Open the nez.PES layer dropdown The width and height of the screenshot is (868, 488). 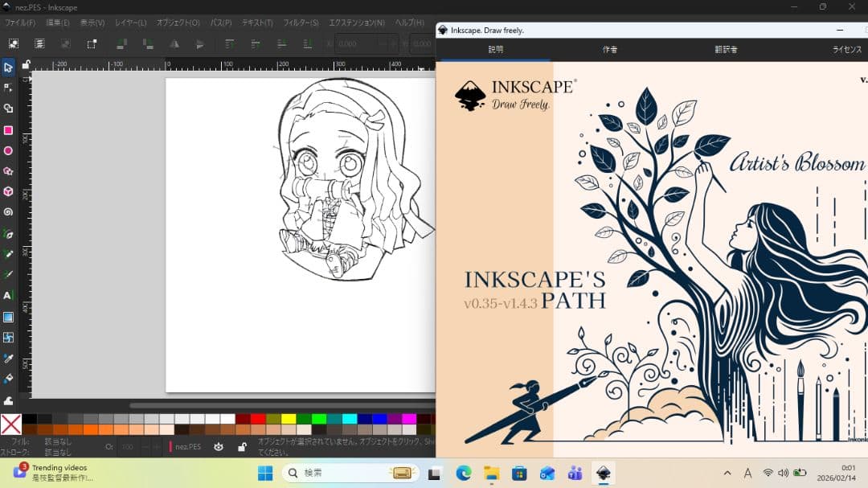(188, 446)
